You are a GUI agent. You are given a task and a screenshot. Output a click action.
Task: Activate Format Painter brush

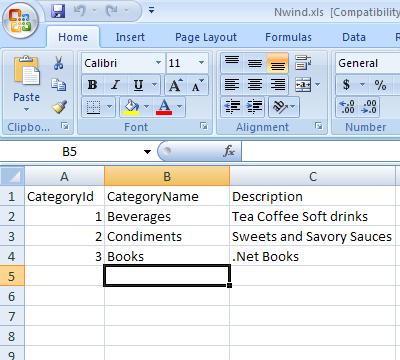[59, 107]
